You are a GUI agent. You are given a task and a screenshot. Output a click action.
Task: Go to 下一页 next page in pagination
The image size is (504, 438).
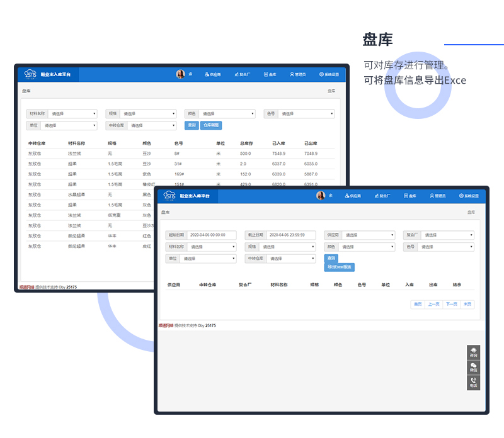(x=451, y=304)
